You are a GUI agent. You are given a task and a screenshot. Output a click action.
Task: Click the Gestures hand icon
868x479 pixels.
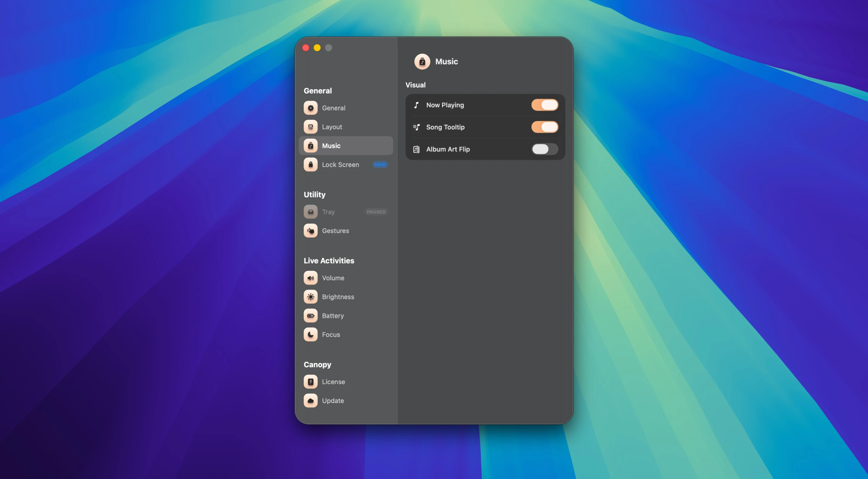(x=310, y=231)
